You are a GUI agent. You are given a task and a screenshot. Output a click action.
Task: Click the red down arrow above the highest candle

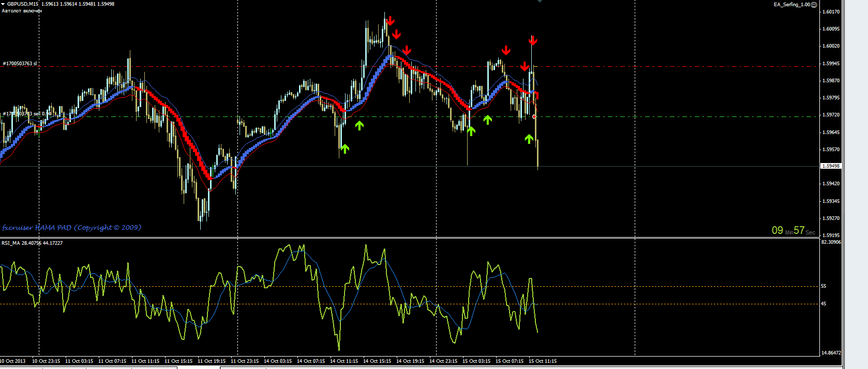[391, 21]
